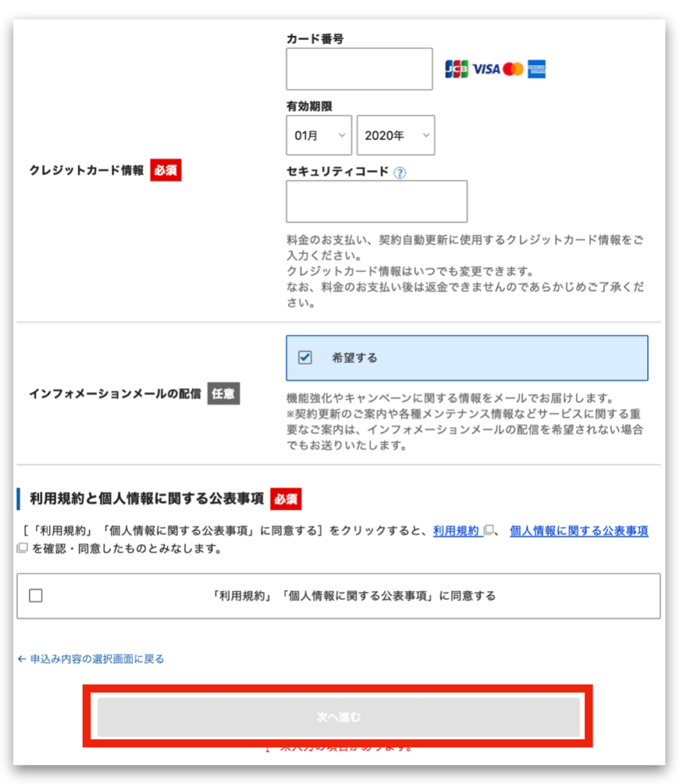Click the red 必須 badge beside クレジットカード情報
This screenshot has height=784, width=683.
(x=165, y=170)
